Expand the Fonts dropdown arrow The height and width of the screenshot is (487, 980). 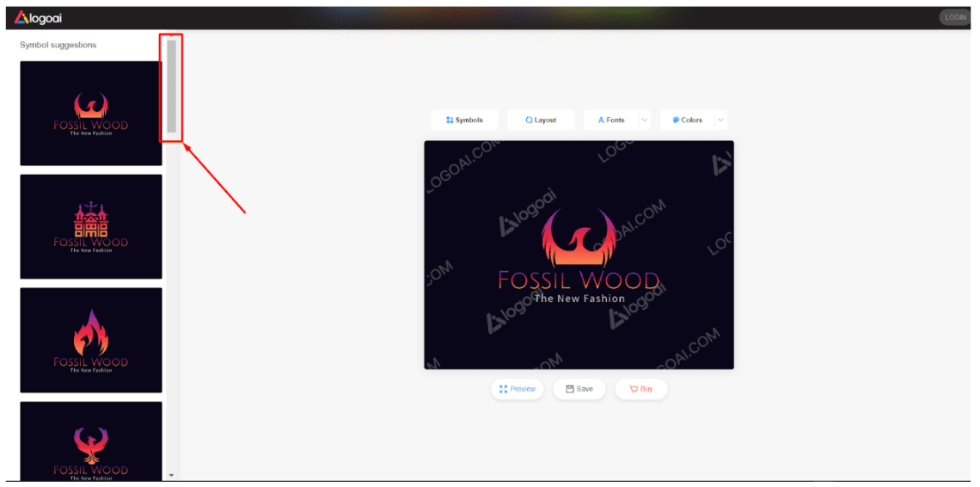point(645,120)
